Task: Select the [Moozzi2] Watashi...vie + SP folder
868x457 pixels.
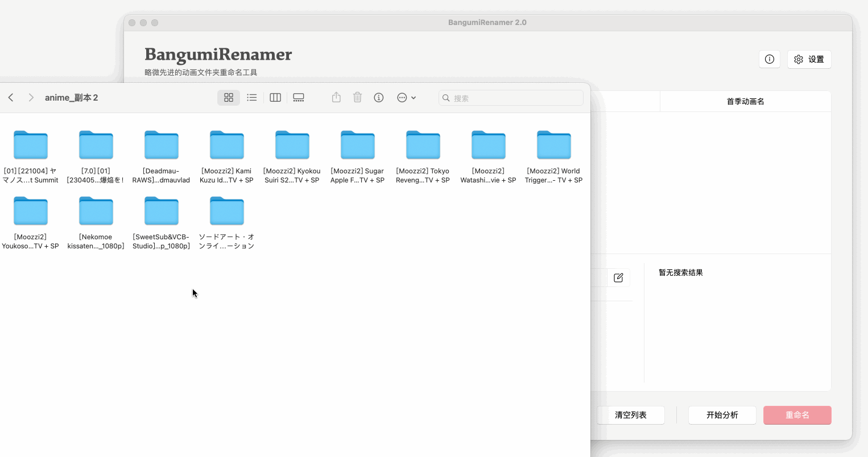Action: [x=489, y=156]
